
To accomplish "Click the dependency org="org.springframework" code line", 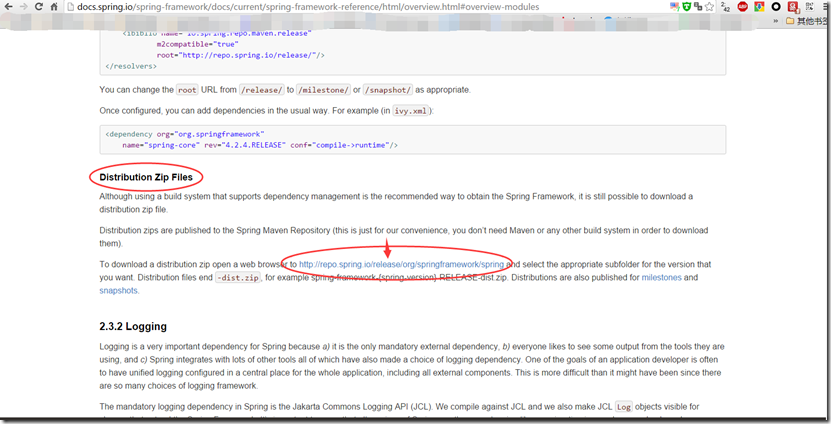I will coord(184,135).
